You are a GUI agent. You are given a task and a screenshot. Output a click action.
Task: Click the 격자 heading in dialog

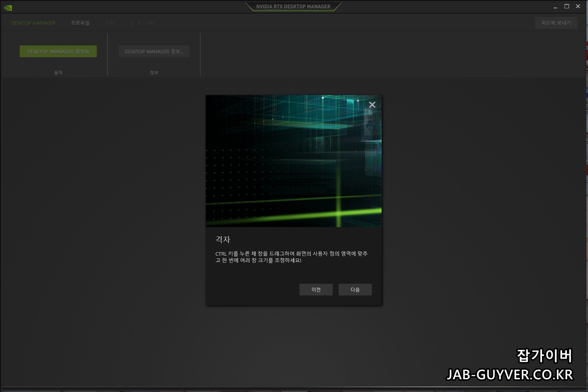coord(223,240)
